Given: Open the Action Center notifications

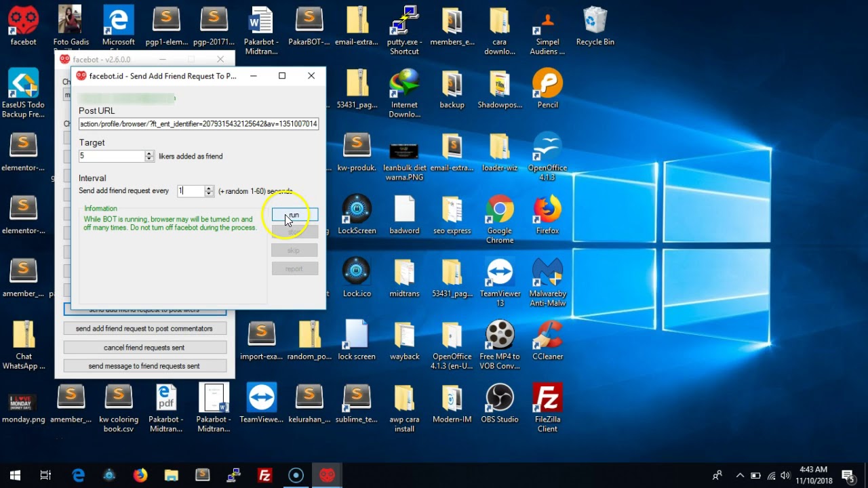Looking at the screenshot, I should click(848, 475).
